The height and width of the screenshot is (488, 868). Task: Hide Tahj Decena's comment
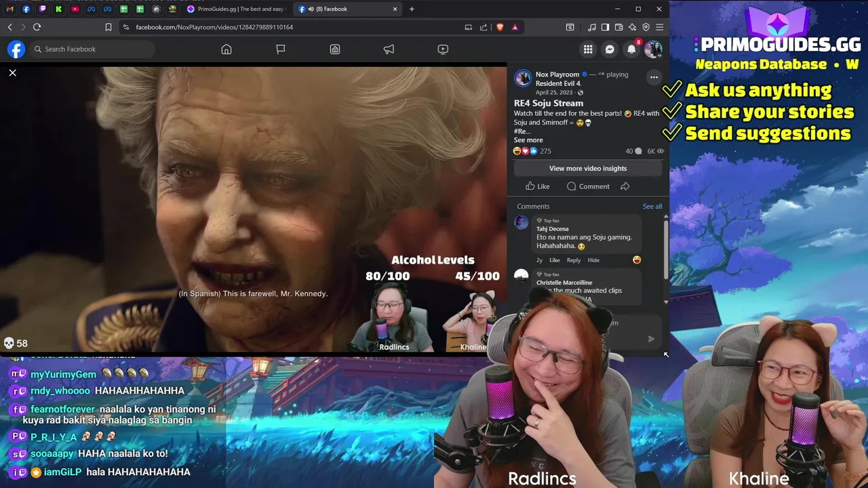point(593,260)
